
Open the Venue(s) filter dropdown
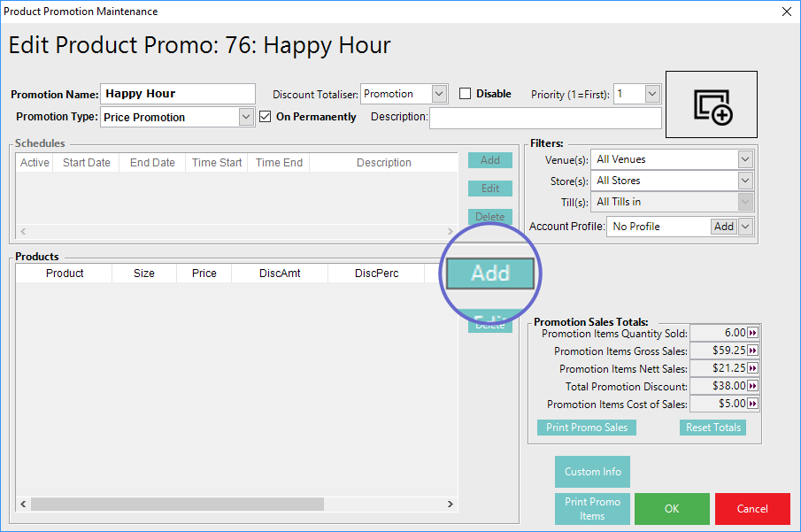745,159
